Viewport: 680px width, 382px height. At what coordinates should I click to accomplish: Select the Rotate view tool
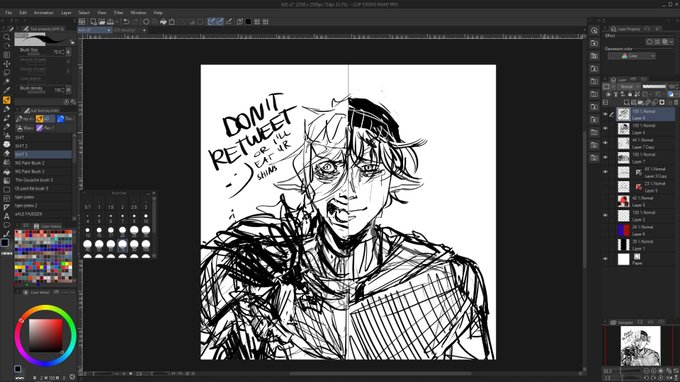7,46
